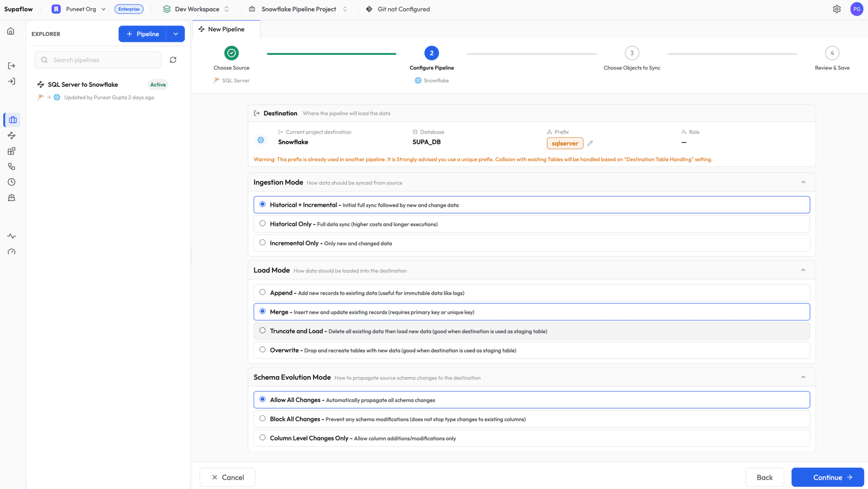Viewport: 868px width, 489px height.
Task: Click the prefix edit pencil icon
Action: [x=590, y=143]
